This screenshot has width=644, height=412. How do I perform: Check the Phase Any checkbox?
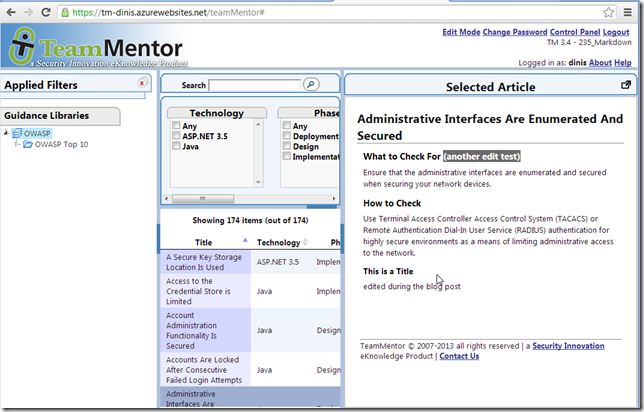pyautogui.click(x=287, y=125)
